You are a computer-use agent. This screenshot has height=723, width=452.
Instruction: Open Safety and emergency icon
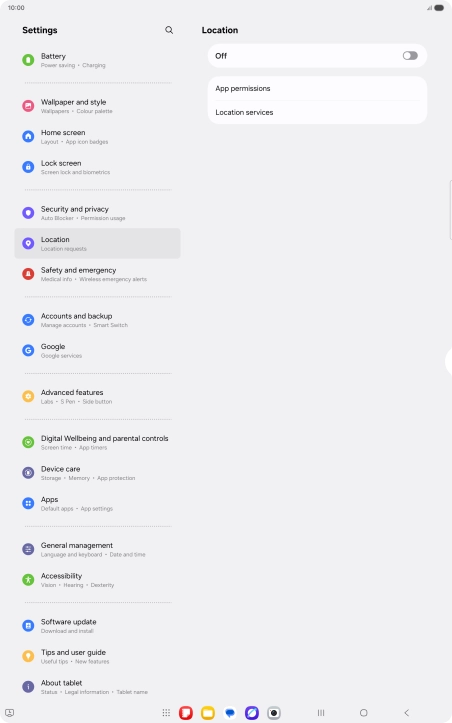pyautogui.click(x=28, y=274)
